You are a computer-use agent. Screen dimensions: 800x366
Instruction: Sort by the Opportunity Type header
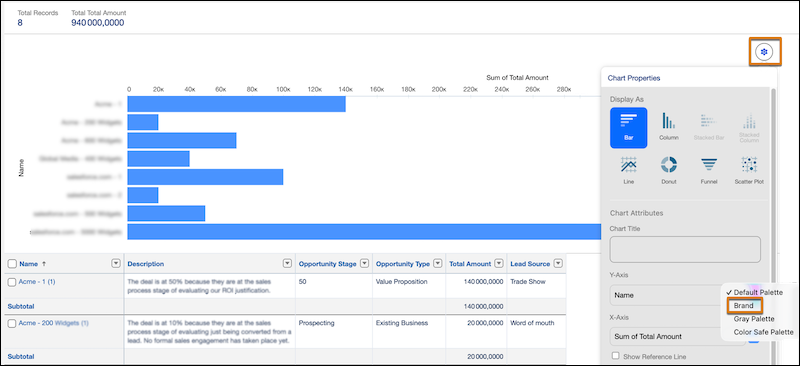403,264
